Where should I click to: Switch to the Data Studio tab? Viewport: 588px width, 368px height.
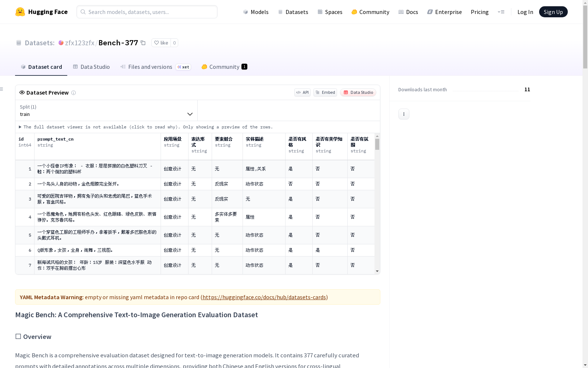click(x=92, y=67)
